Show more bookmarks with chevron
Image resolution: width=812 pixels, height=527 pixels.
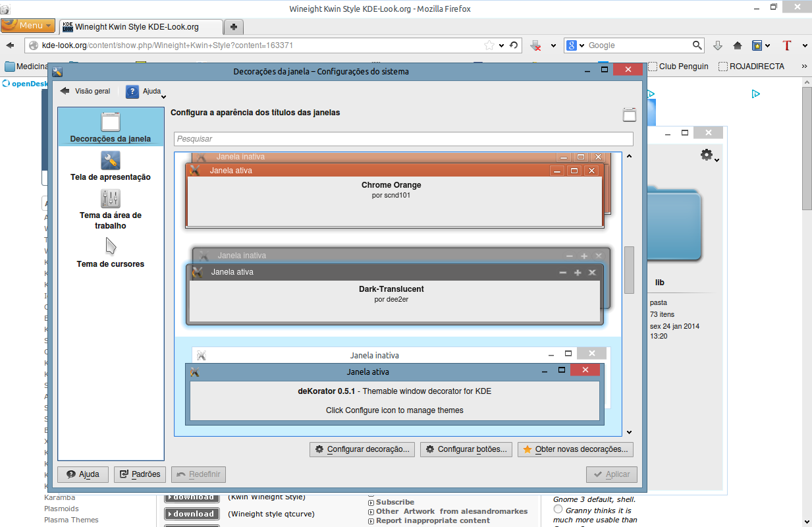(804, 66)
